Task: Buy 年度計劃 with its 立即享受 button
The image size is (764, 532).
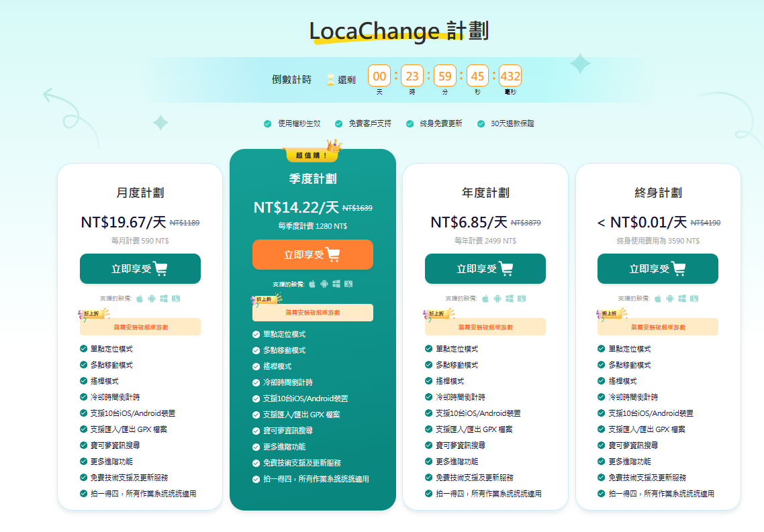Action: (485, 268)
